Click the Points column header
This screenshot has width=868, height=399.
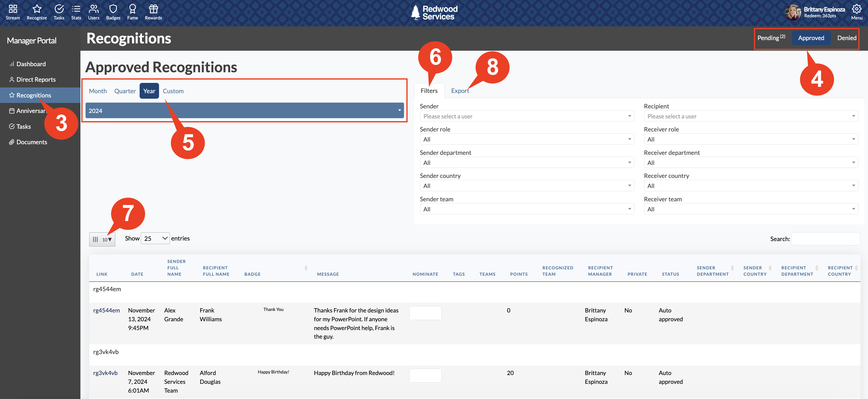519,274
